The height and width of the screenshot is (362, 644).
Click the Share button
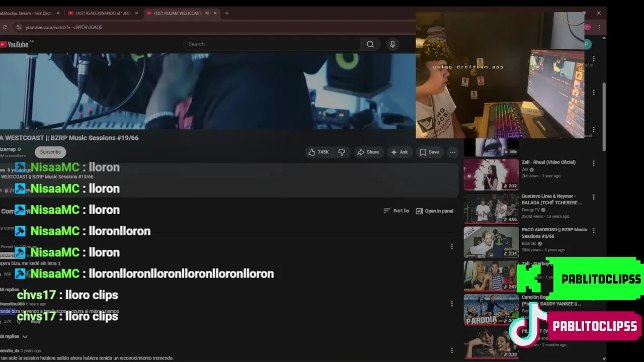(x=368, y=152)
